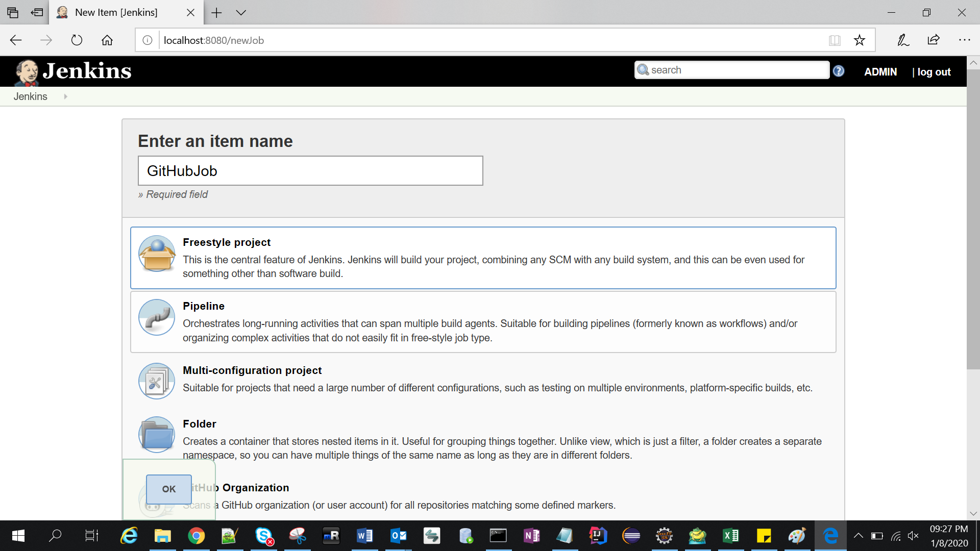
Task: Click the page vertical scrollbar thumb
Action: click(x=973, y=219)
